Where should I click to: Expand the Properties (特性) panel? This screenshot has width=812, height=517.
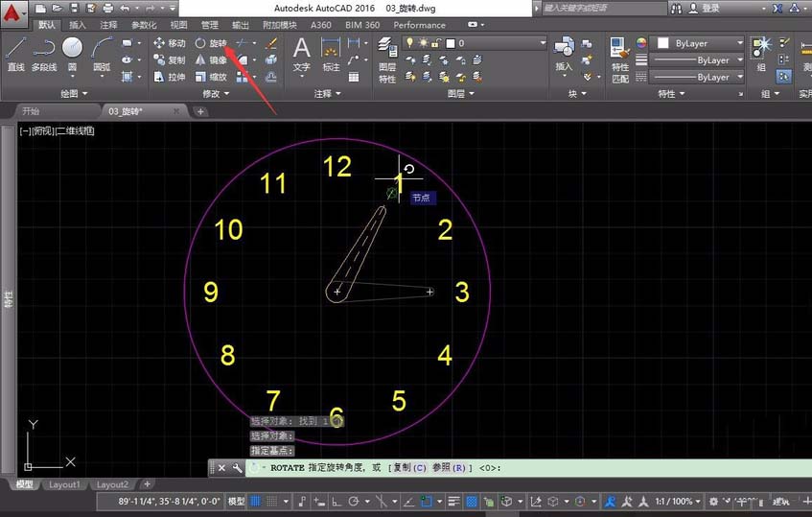pyautogui.click(x=671, y=94)
